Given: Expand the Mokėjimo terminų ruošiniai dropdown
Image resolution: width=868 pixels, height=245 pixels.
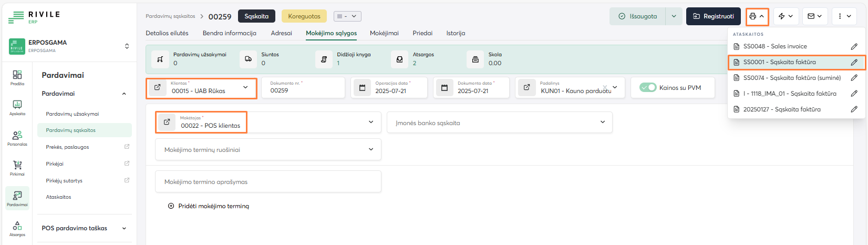Looking at the screenshot, I should pyautogui.click(x=371, y=150).
